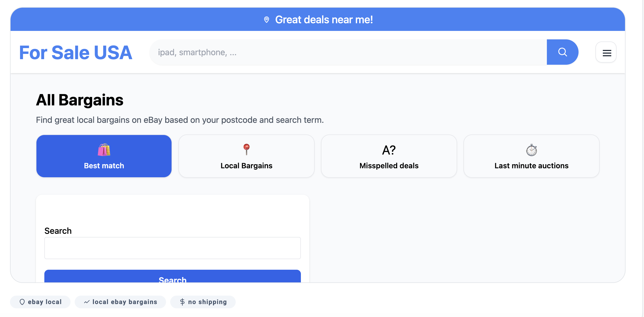Open the hamburger navigation menu
644x317 pixels.
pyautogui.click(x=606, y=52)
